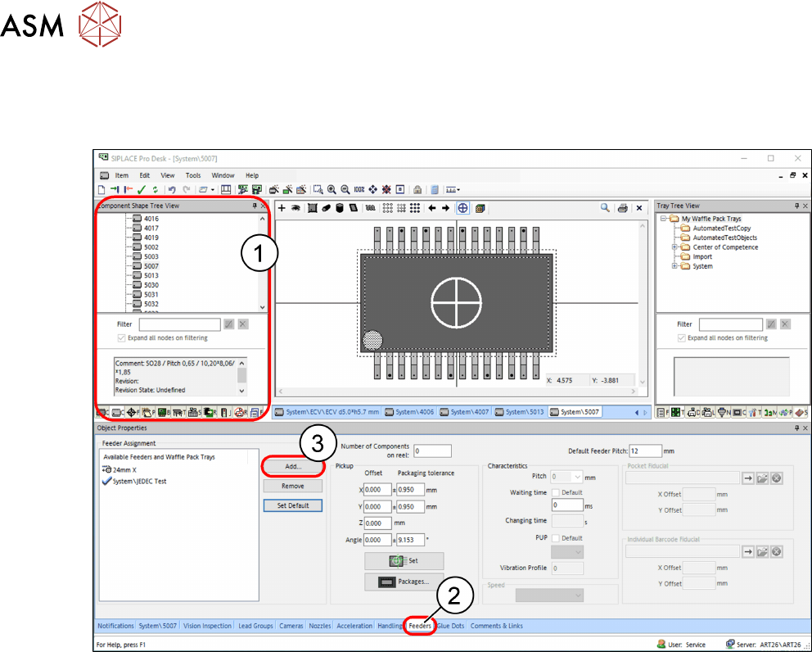Click the four-arrow pan icon
The image size is (812, 652).
(x=373, y=190)
